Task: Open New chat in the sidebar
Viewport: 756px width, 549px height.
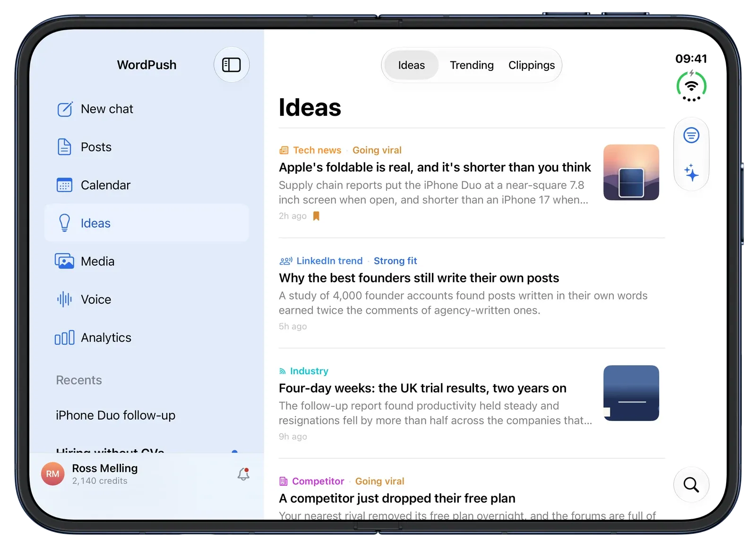Action: pyautogui.click(x=146, y=109)
